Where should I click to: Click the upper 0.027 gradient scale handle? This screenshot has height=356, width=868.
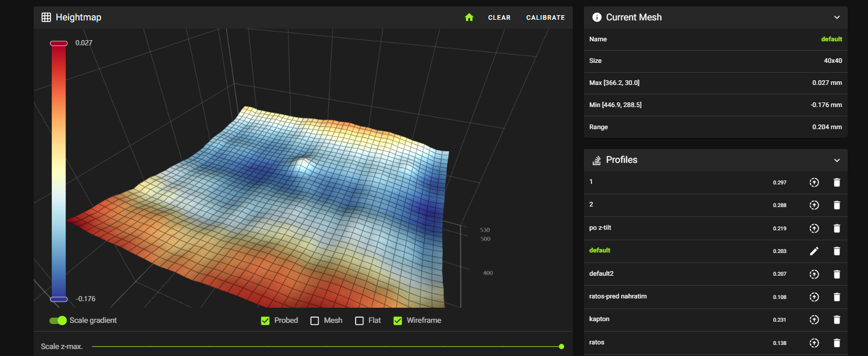(x=59, y=43)
